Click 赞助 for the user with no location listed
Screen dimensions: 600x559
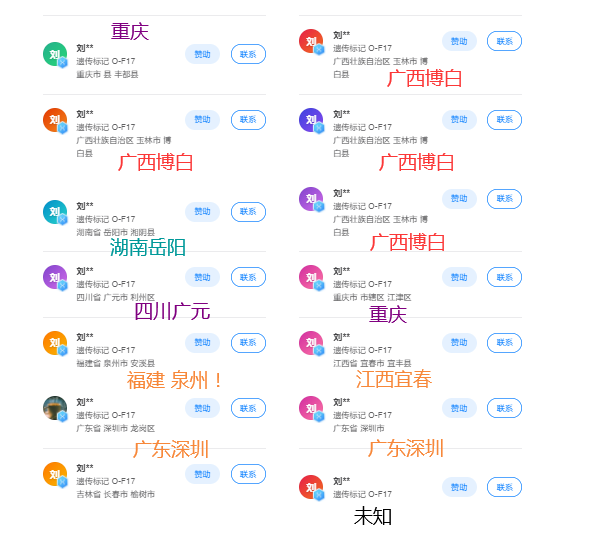(459, 487)
